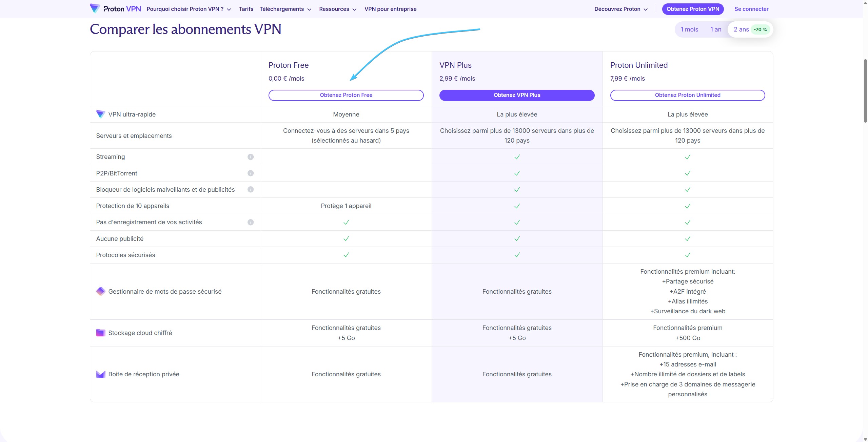Click the encrypted cloud storage folder icon
Viewport: 868px width, 442px height.
tap(101, 333)
